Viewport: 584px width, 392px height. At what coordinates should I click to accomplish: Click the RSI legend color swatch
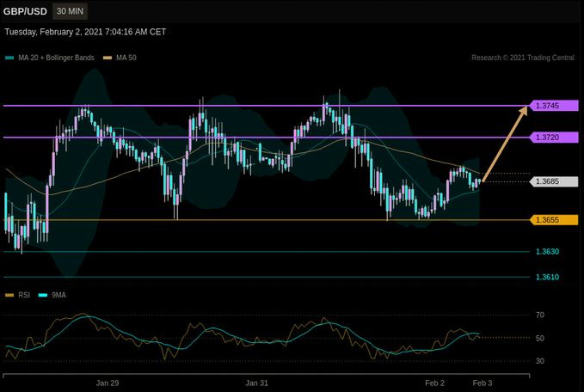tap(9, 295)
